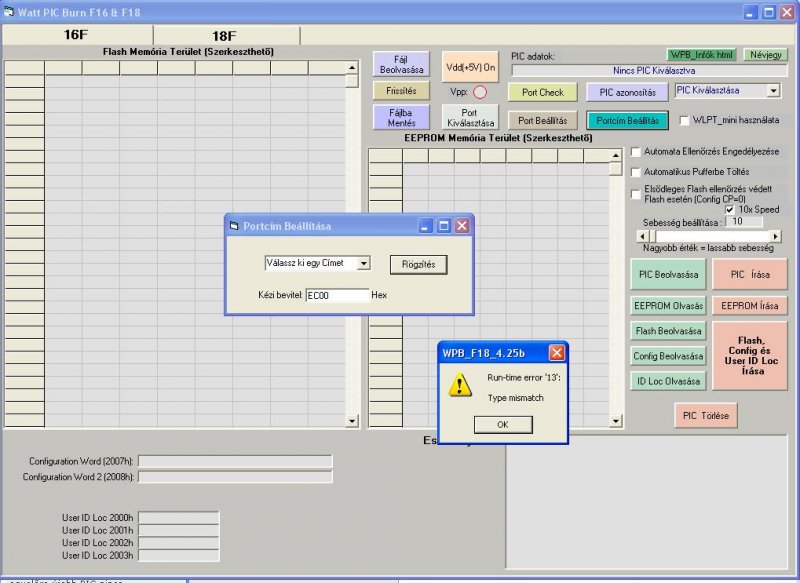Click the PIC Törlése button
This screenshot has height=583, width=800.
pyautogui.click(x=706, y=415)
